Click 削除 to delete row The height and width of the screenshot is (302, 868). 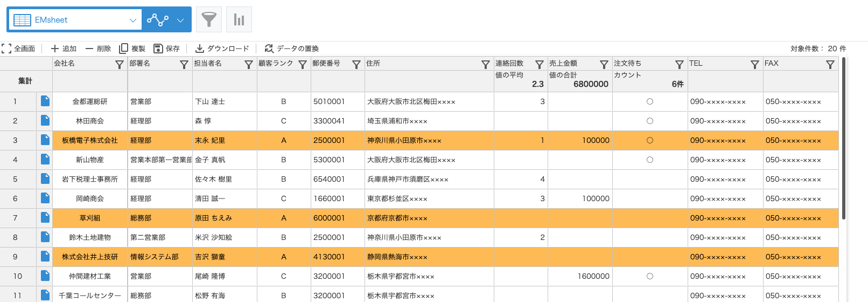point(98,49)
